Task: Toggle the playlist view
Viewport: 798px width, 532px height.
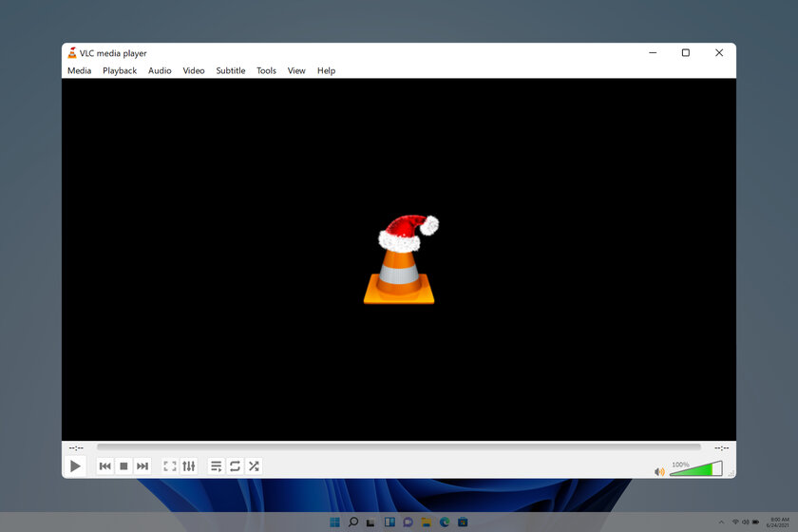Action: coord(216,465)
